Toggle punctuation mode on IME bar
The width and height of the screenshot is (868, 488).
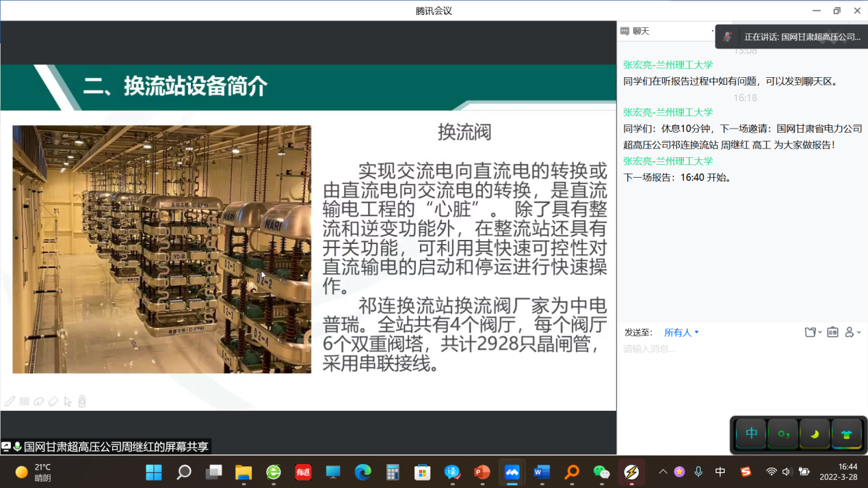pos(783,434)
